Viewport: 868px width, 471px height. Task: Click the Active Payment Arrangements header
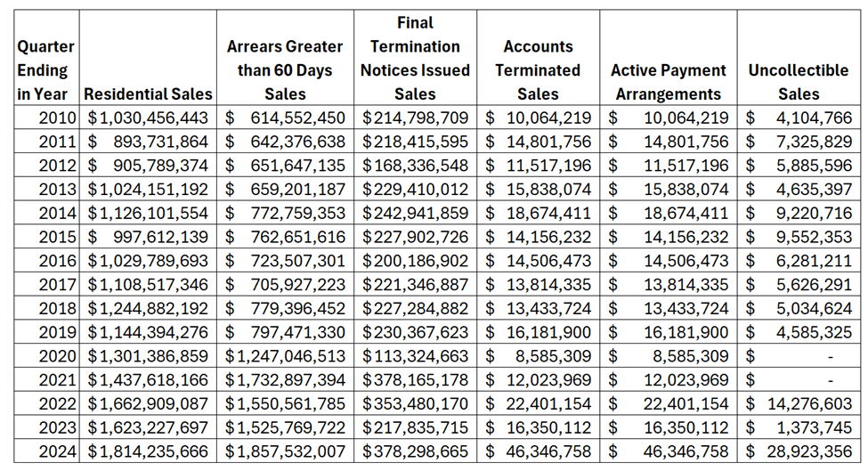(x=668, y=82)
